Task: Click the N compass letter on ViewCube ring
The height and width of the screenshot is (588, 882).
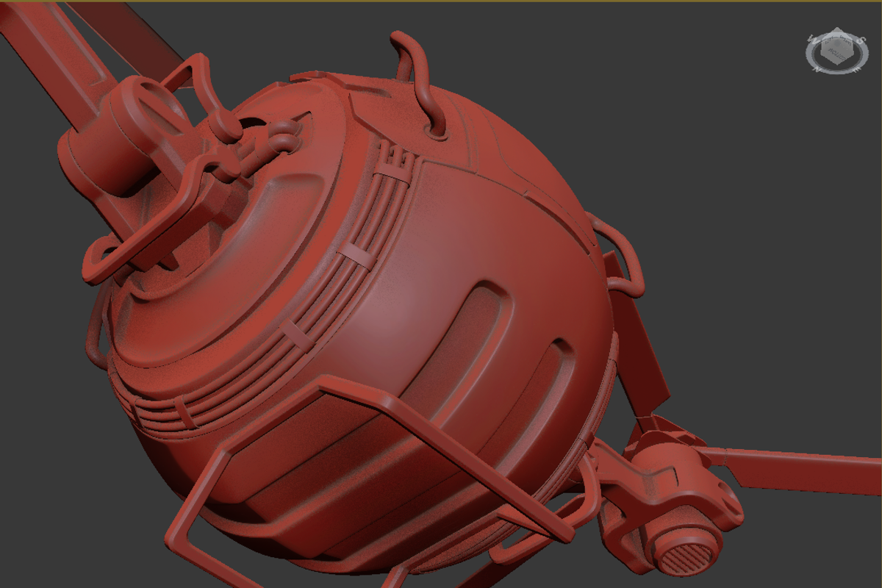Action: coord(816,69)
